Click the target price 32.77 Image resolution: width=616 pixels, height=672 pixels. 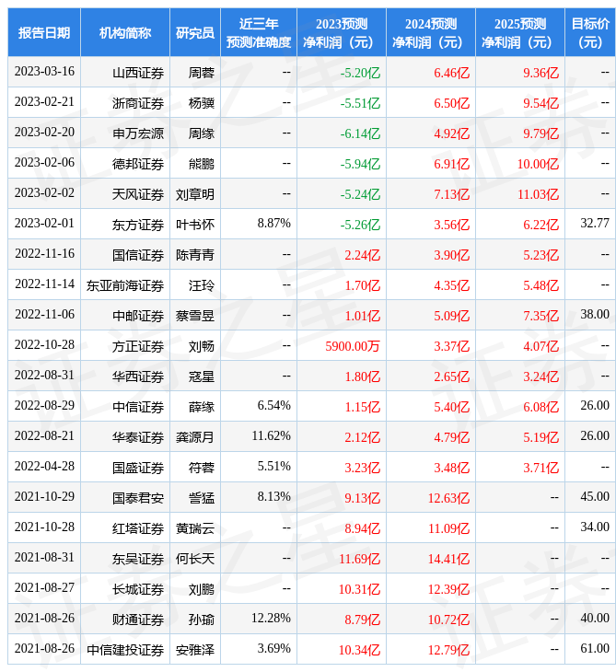[x=595, y=224]
